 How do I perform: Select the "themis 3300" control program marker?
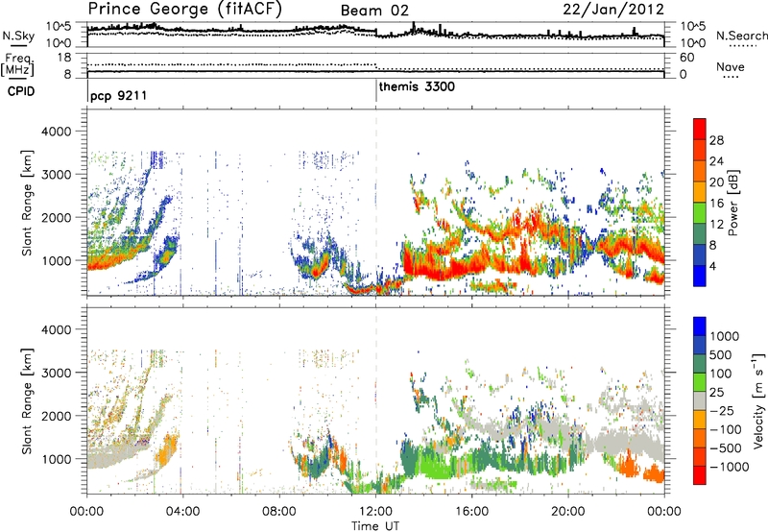click(417, 86)
